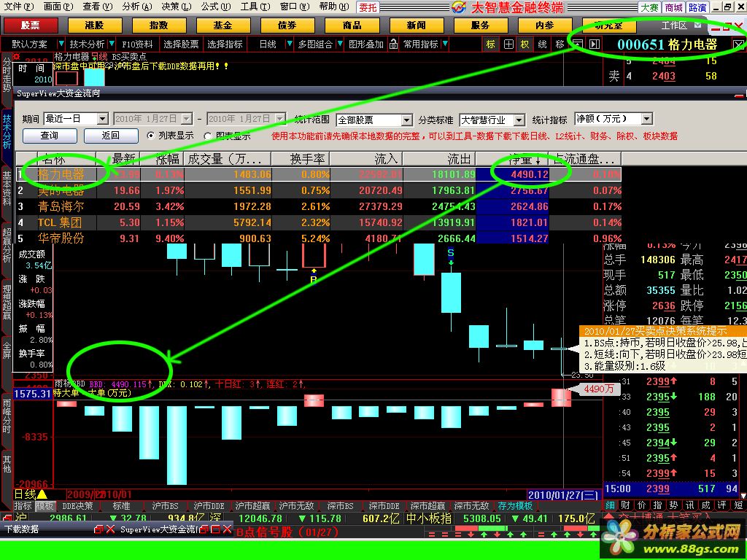Close the 下载数据 taskbar window
The height and width of the screenshot is (560, 747).
point(111,529)
